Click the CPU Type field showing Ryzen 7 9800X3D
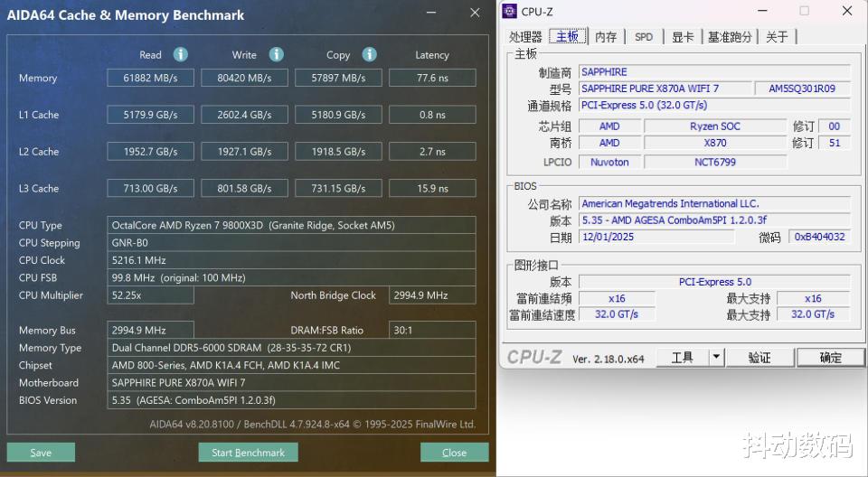 (x=291, y=225)
